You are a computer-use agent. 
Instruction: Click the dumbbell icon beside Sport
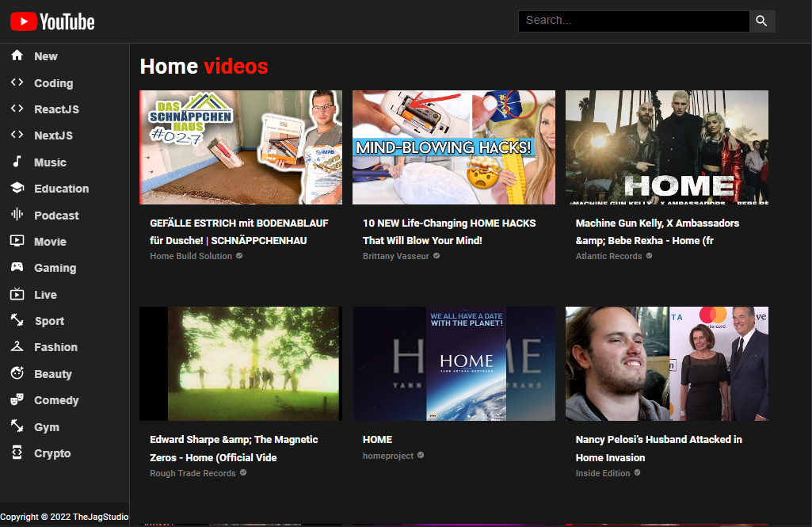17,320
